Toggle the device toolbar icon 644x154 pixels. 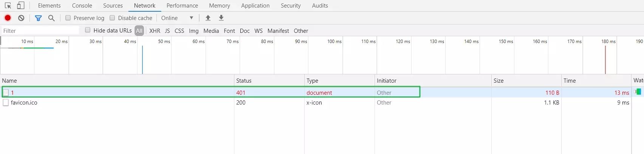21,6
